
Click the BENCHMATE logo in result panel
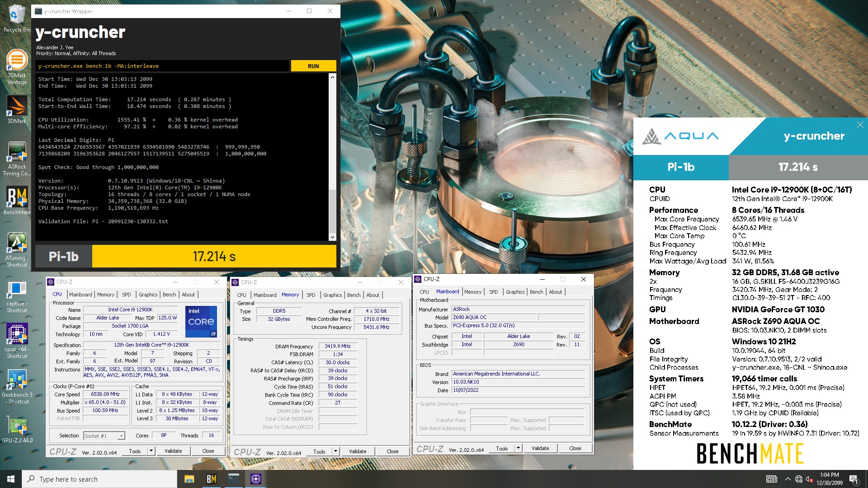click(x=750, y=453)
